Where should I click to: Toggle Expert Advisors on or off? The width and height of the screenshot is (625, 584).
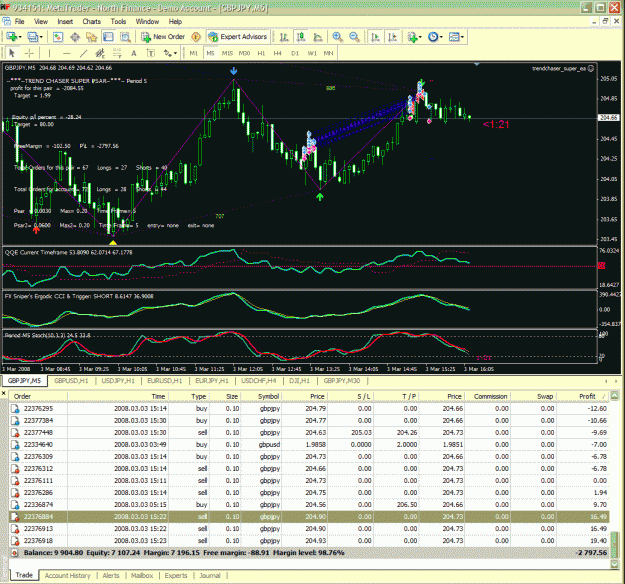[x=238, y=37]
